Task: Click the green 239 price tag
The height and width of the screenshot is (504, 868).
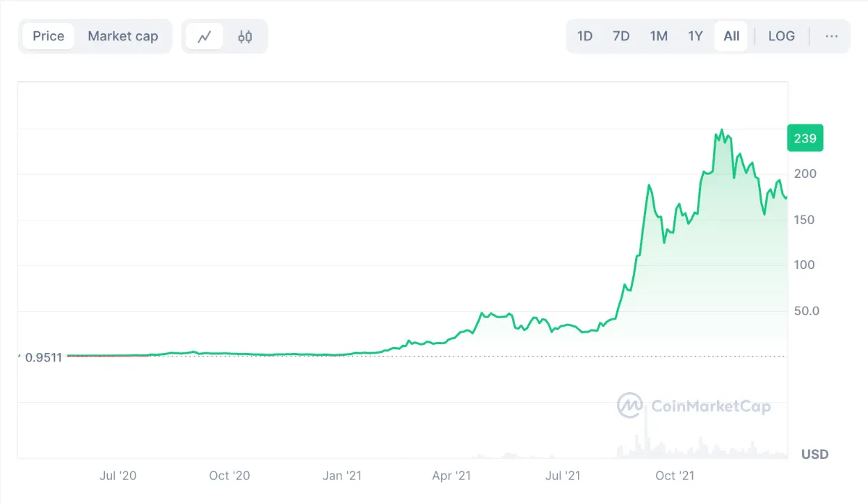Action: (x=805, y=138)
